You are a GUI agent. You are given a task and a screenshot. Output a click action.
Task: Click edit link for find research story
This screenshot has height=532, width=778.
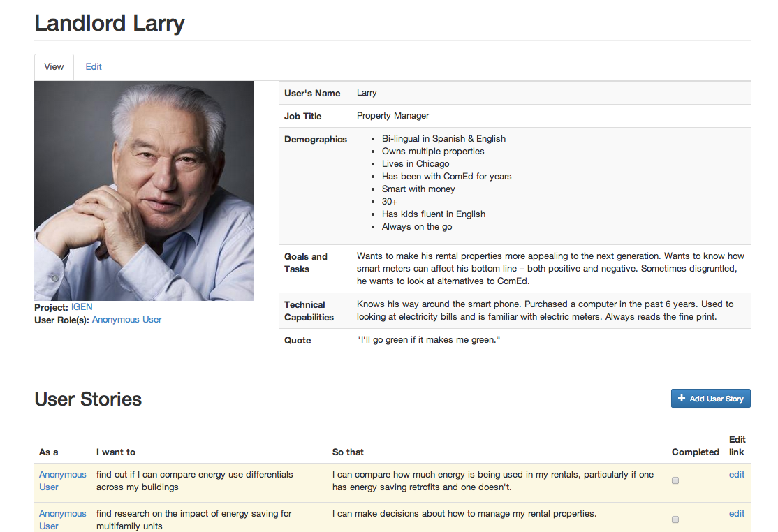(737, 514)
